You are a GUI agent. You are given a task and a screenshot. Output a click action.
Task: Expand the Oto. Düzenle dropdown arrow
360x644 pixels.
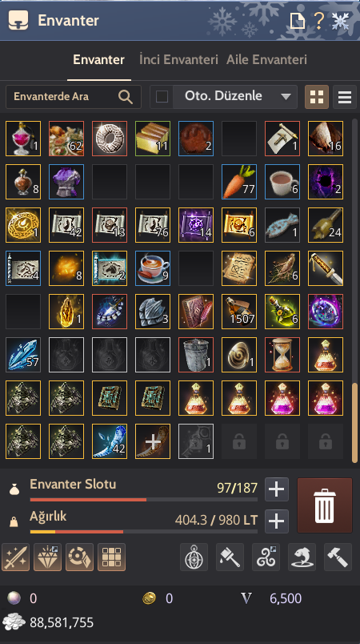[286, 97]
